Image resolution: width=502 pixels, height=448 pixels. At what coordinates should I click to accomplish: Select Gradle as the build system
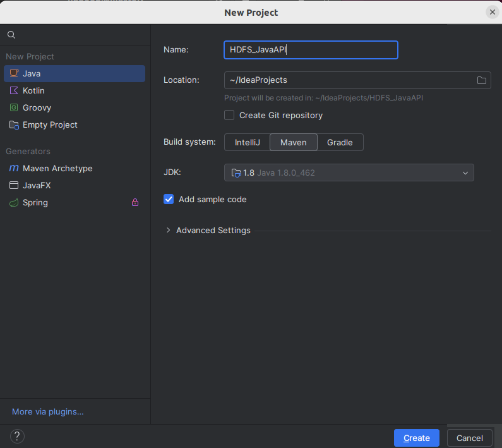tap(340, 142)
